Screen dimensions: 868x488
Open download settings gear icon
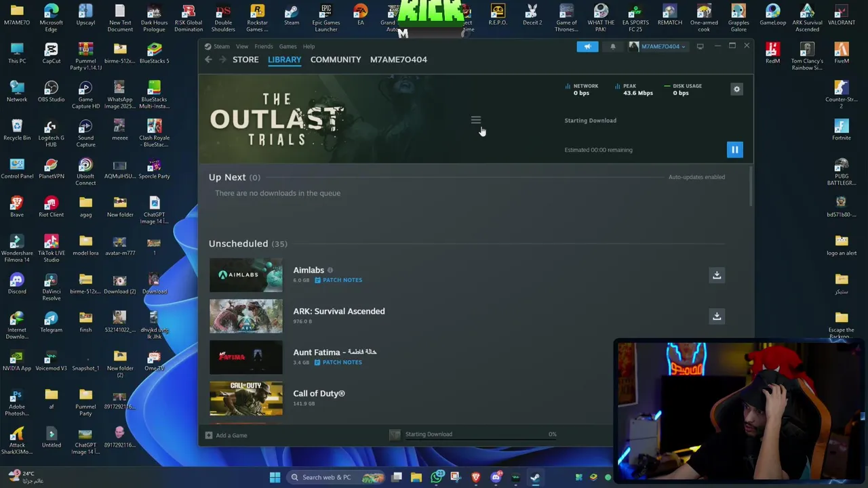[736, 89]
